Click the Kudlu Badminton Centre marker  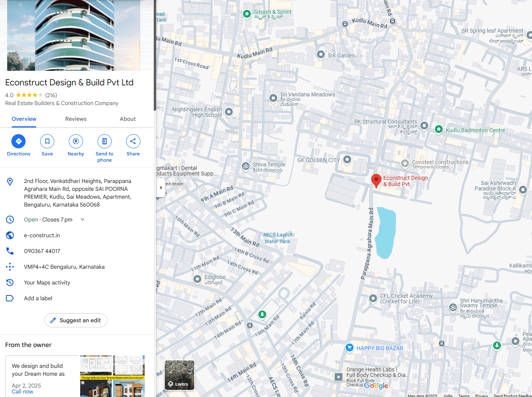439,129
